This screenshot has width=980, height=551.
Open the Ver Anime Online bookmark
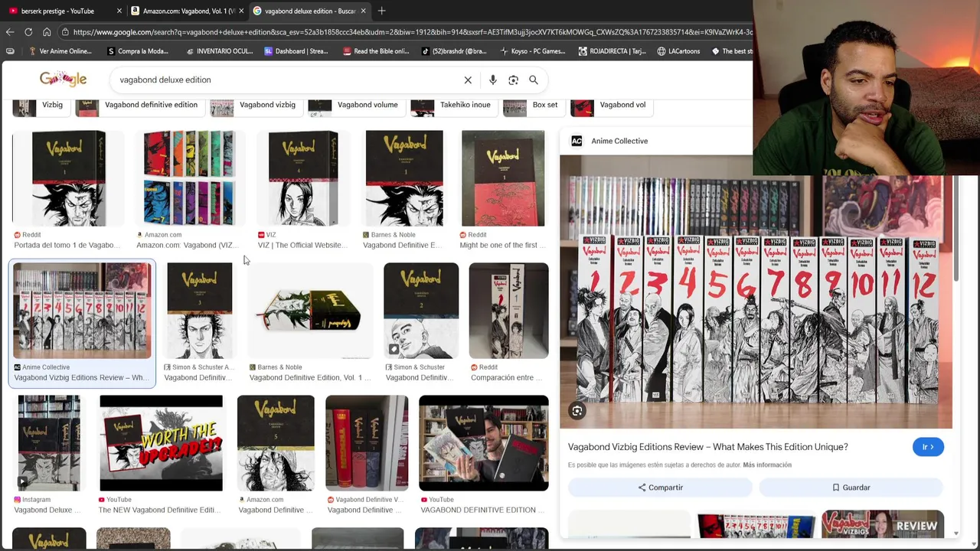60,51
